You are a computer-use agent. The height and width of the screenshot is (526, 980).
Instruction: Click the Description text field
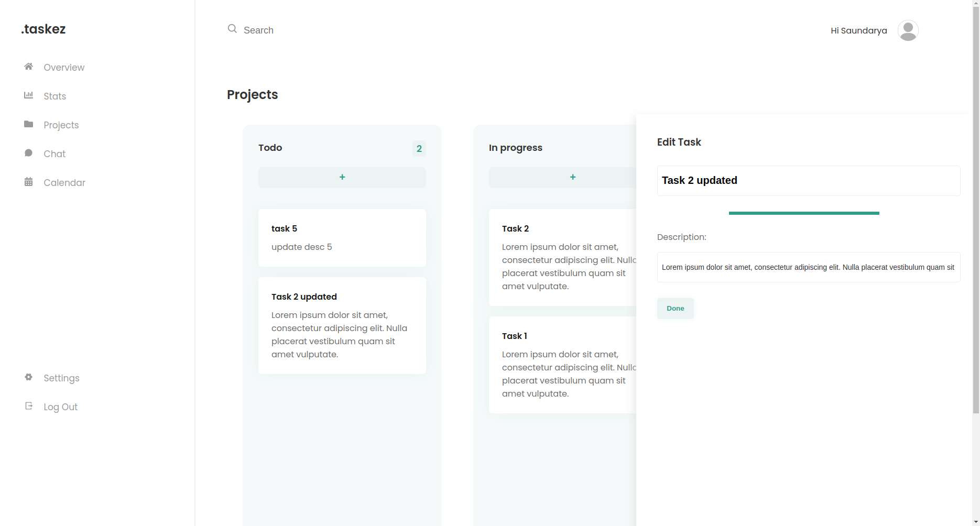pos(808,267)
